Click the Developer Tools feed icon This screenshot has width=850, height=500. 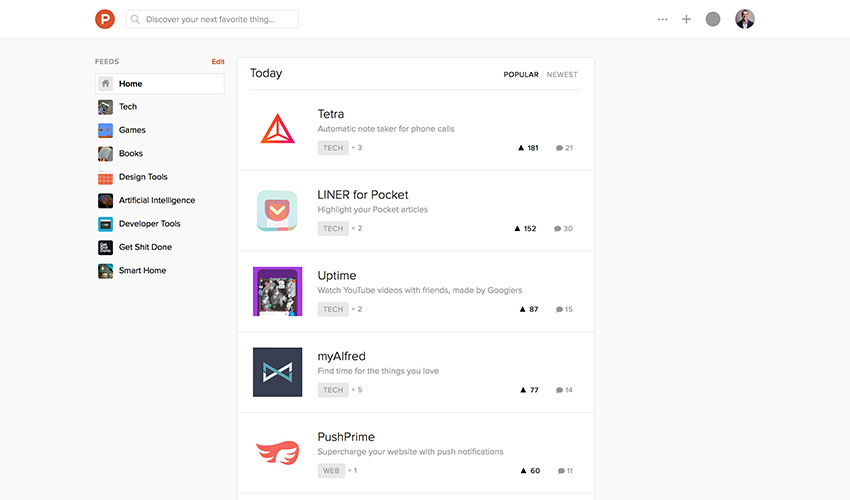(x=105, y=224)
